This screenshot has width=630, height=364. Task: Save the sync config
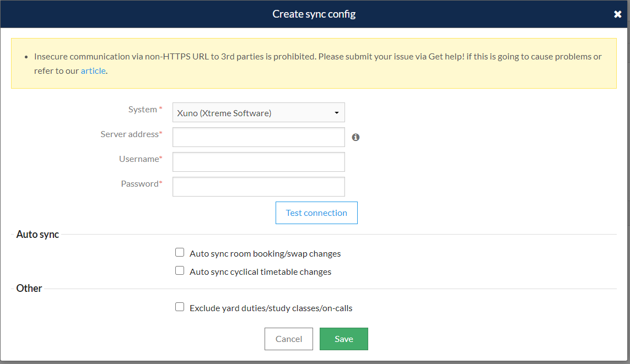343,339
